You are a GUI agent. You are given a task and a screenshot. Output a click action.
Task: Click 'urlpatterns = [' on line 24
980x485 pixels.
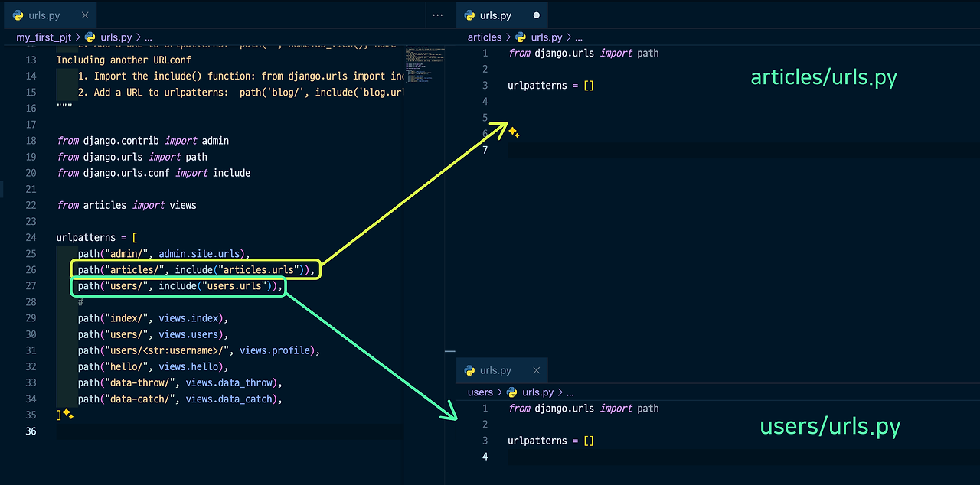[x=96, y=237]
